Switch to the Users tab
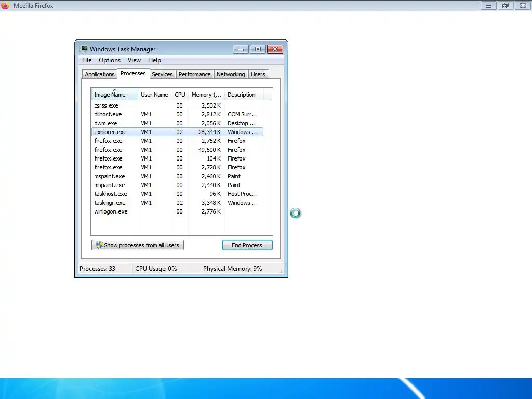532x399 pixels. tap(258, 74)
